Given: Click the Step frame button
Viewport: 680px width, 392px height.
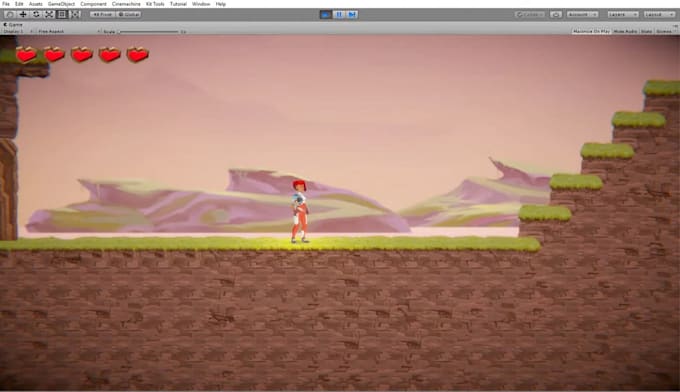Looking at the screenshot, I should coord(352,14).
